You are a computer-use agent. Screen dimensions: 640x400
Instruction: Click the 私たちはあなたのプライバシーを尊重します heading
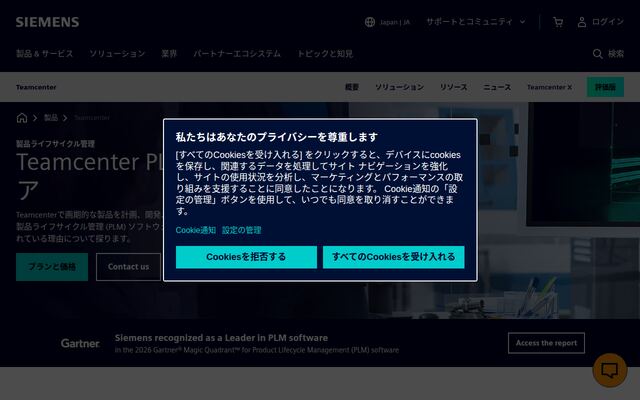[277, 137]
